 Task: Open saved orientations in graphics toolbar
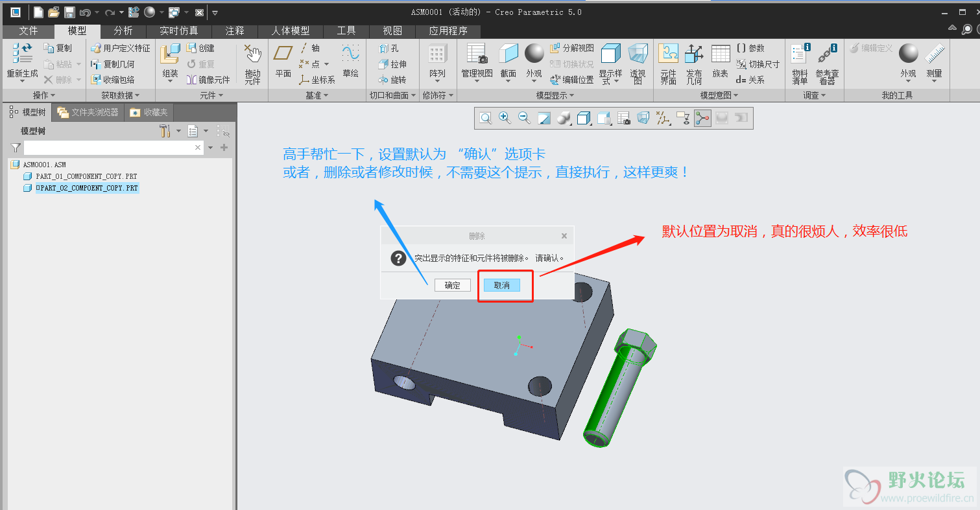[603, 118]
